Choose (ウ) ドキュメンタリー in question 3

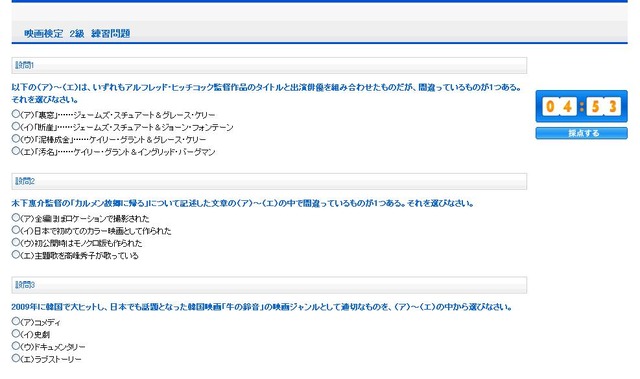16,346
